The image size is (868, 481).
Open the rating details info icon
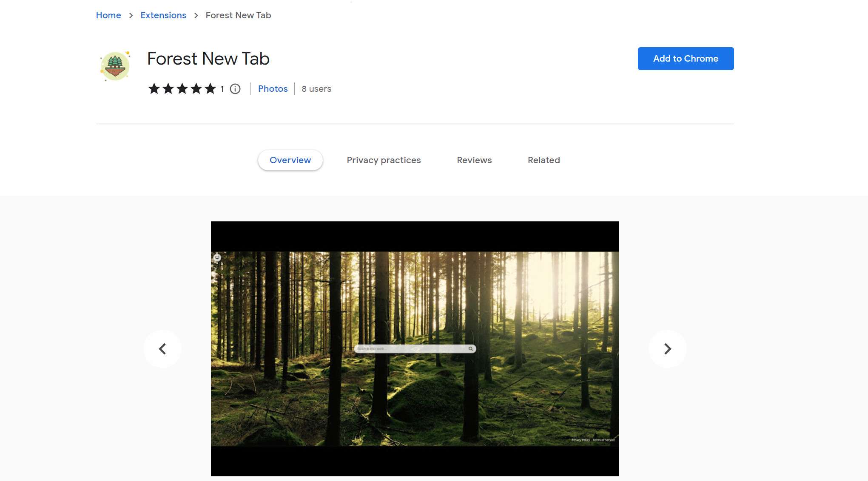(235, 89)
